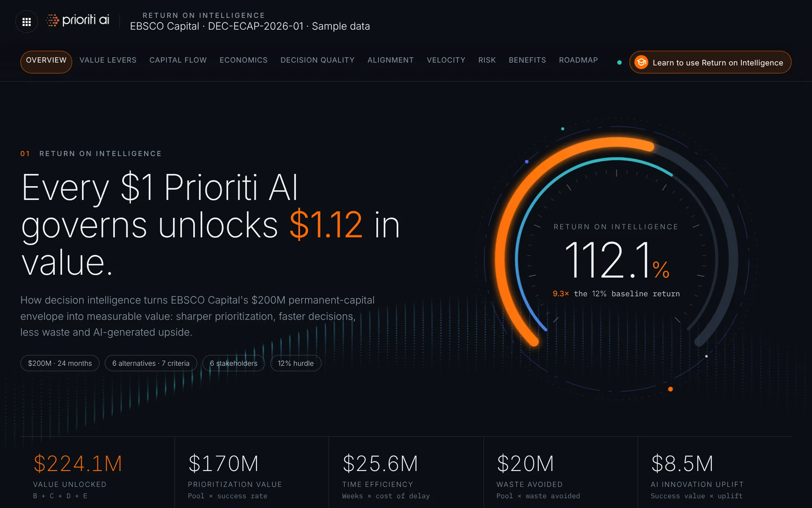Click 'Pool × waste avoided' formula text
The width and height of the screenshot is (812, 508).
tap(538, 496)
